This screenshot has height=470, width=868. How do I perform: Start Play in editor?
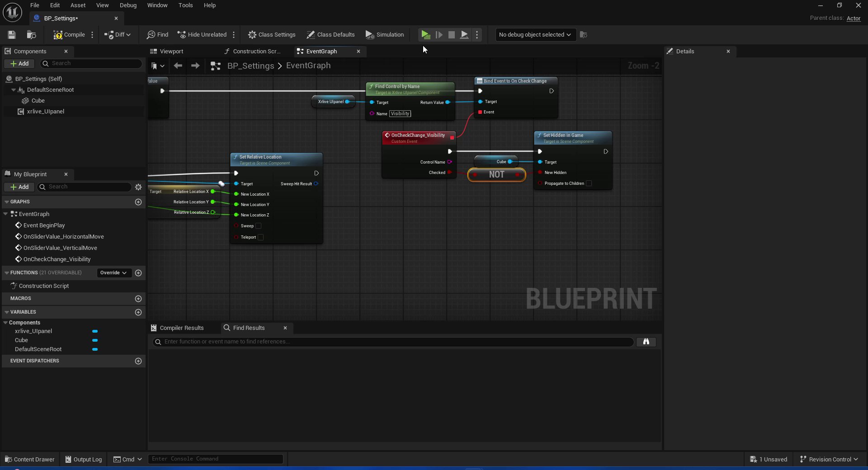(425, 35)
